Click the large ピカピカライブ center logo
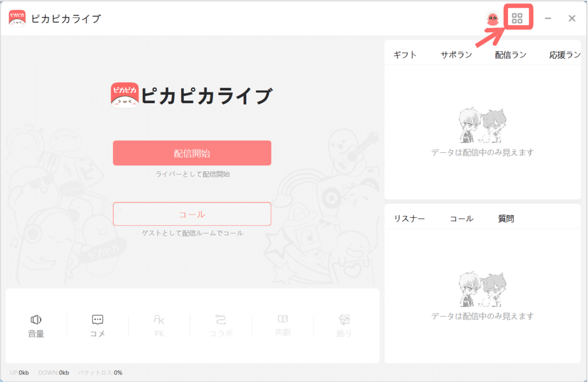This screenshot has width=588, height=382. pyautogui.click(x=191, y=96)
